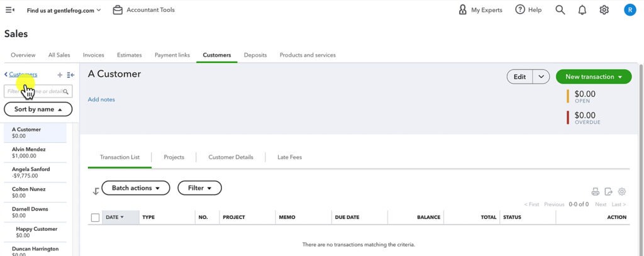
Task: Check the select-all transactions checkbox
Action: point(96,218)
